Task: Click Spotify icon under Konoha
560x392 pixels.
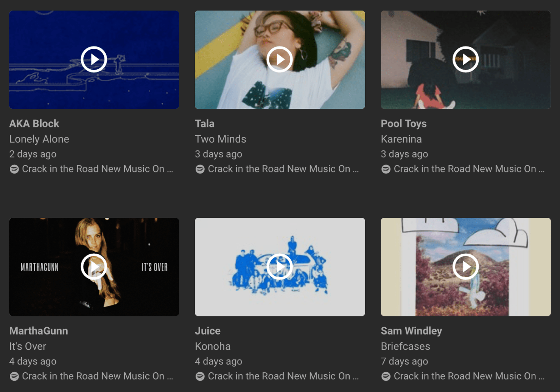Action: click(x=200, y=376)
